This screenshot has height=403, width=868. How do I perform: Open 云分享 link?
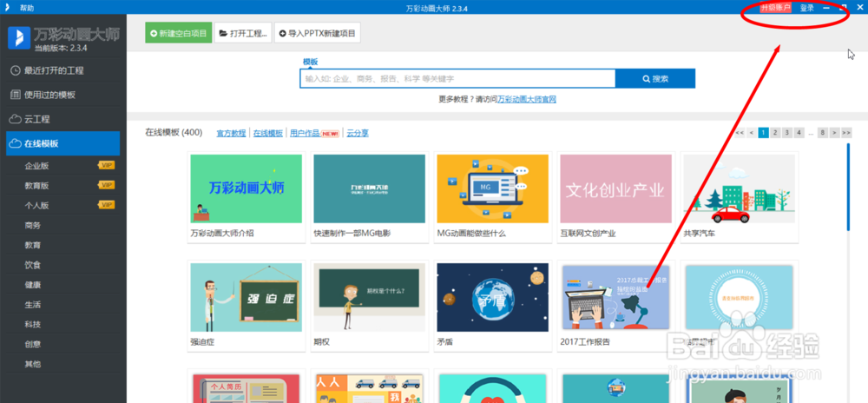[x=358, y=134]
